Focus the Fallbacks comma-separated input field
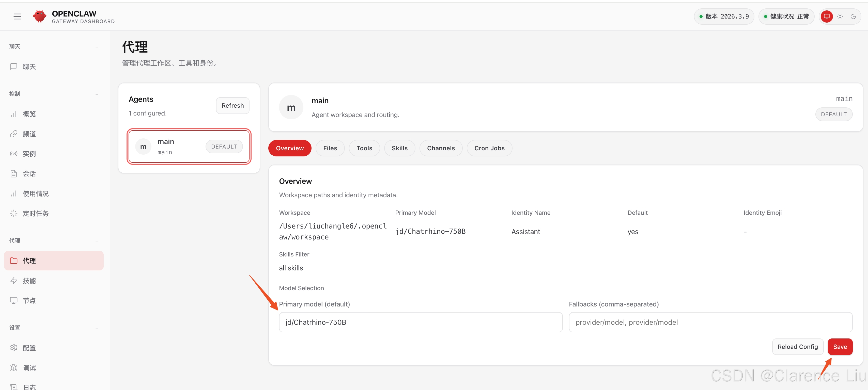868x390 pixels. click(x=710, y=322)
